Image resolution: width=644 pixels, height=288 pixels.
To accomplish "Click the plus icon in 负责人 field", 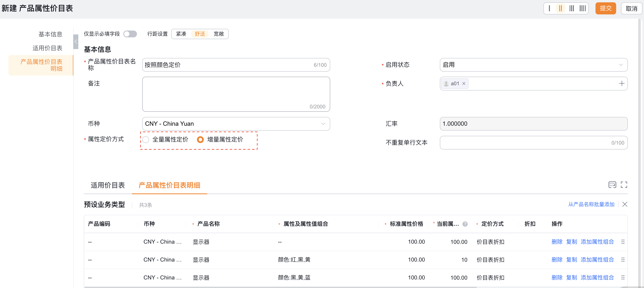I will point(621,84).
